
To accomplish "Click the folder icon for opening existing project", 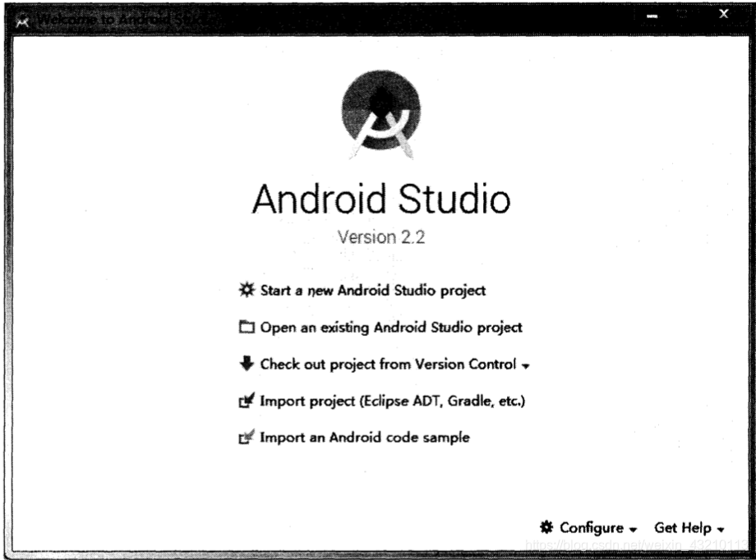I will tap(247, 328).
